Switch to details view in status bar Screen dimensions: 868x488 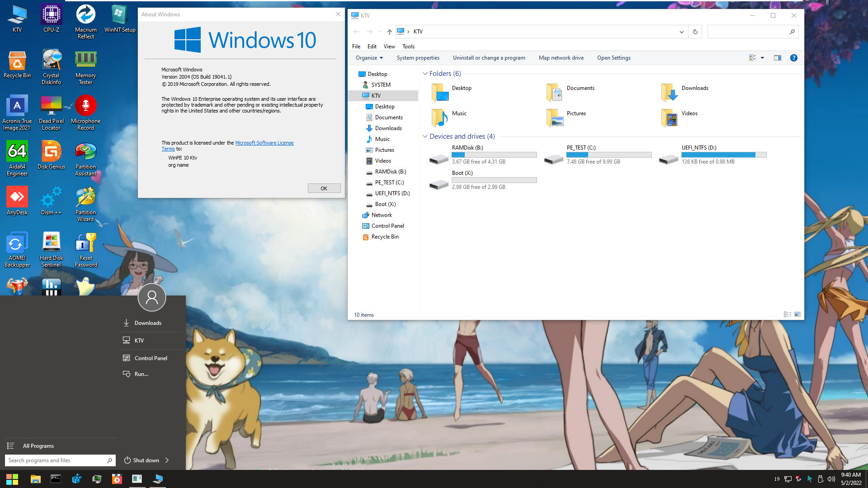788,314
